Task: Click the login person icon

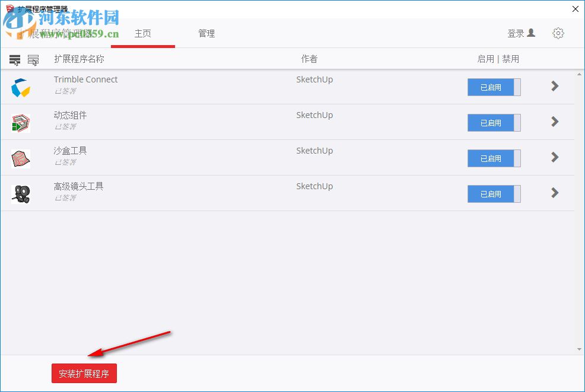Action: click(532, 33)
